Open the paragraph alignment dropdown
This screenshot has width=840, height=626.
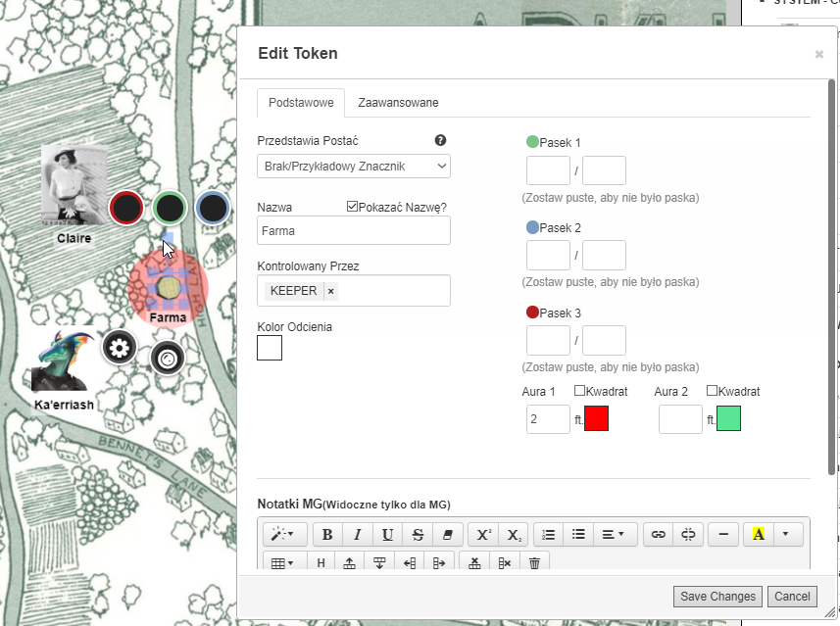613,535
